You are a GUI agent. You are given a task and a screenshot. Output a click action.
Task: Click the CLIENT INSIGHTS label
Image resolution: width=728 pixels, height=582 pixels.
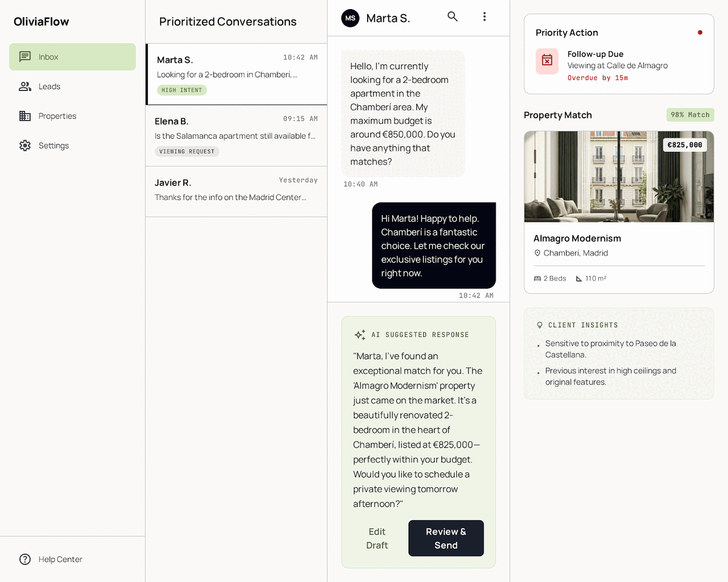(583, 325)
